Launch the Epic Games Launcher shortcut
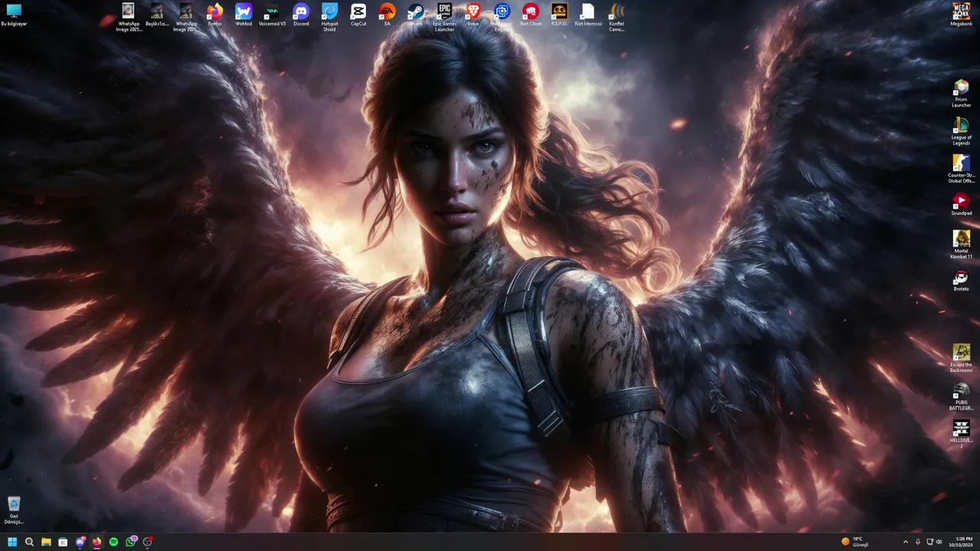The image size is (980, 551). pyautogui.click(x=445, y=17)
